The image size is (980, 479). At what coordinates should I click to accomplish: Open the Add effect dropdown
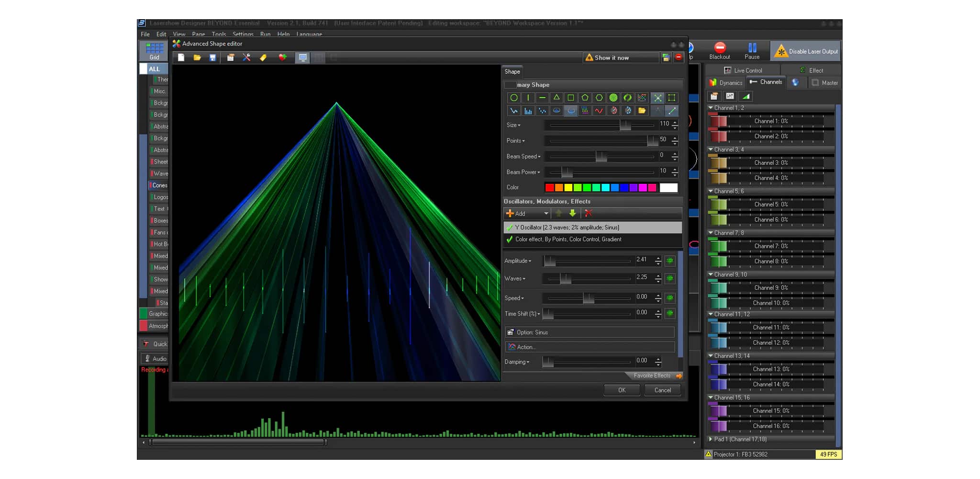[546, 214]
